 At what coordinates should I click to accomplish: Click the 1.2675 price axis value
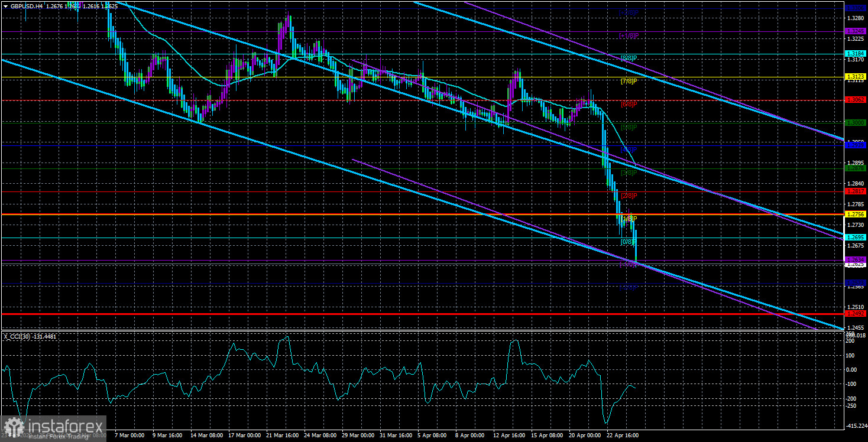tap(856, 245)
